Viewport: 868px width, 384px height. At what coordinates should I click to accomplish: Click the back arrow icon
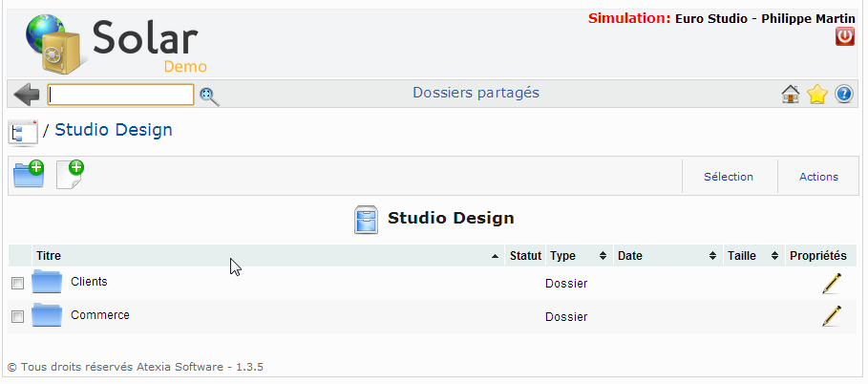[26, 95]
